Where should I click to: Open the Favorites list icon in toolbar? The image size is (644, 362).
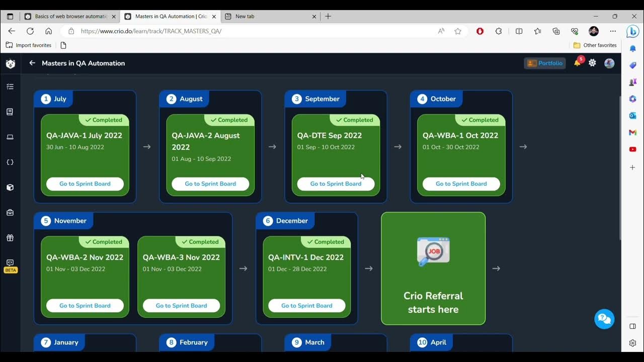click(538, 31)
